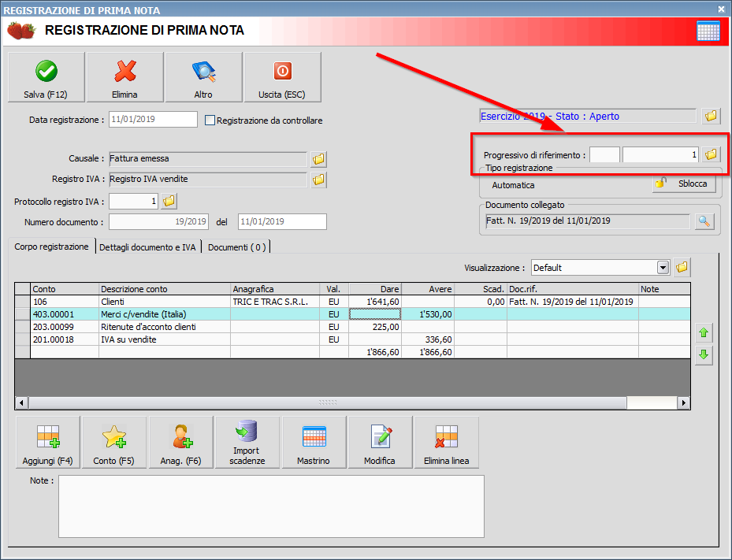Click horizontal scrollbar left arrow in grid

21,402
